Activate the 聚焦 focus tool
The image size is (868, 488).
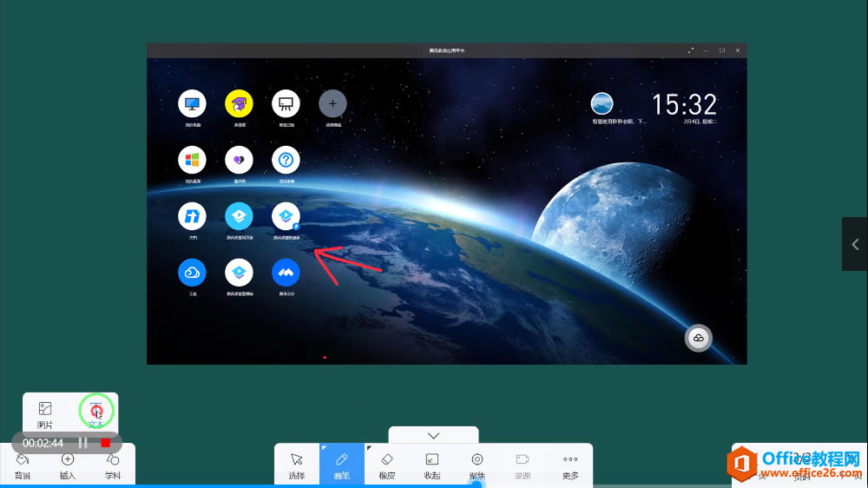(477, 465)
